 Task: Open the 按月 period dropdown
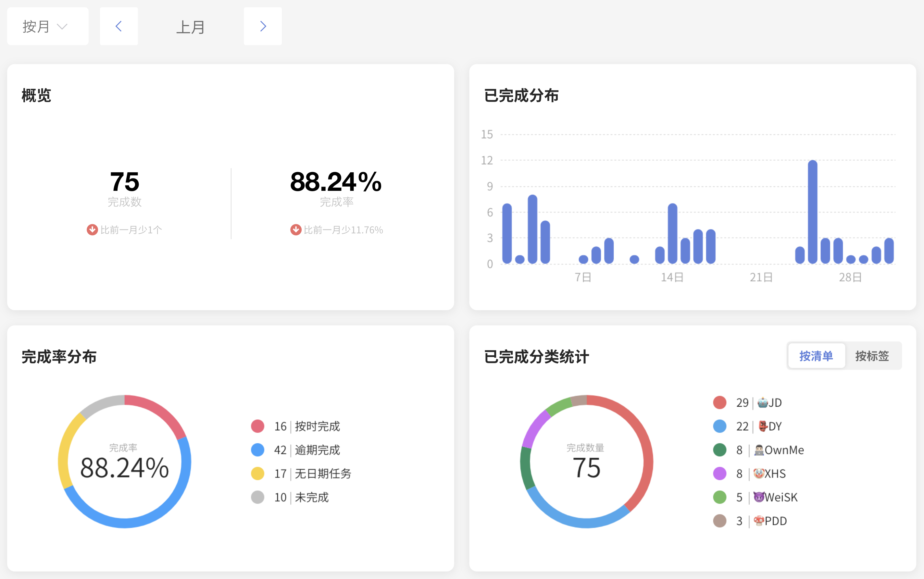point(47,26)
